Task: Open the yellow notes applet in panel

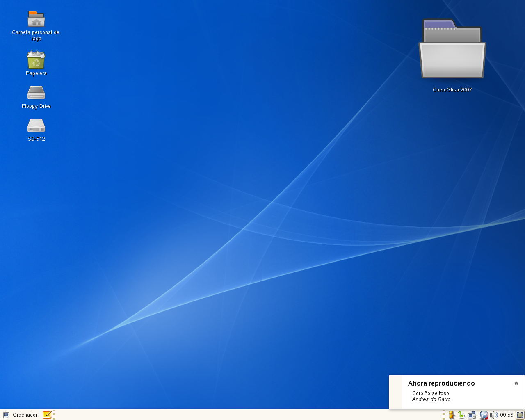Action: [47, 415]
